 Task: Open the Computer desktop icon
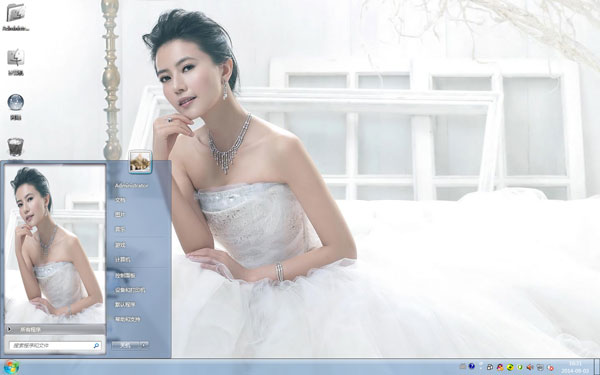click(x=16, y=62)
